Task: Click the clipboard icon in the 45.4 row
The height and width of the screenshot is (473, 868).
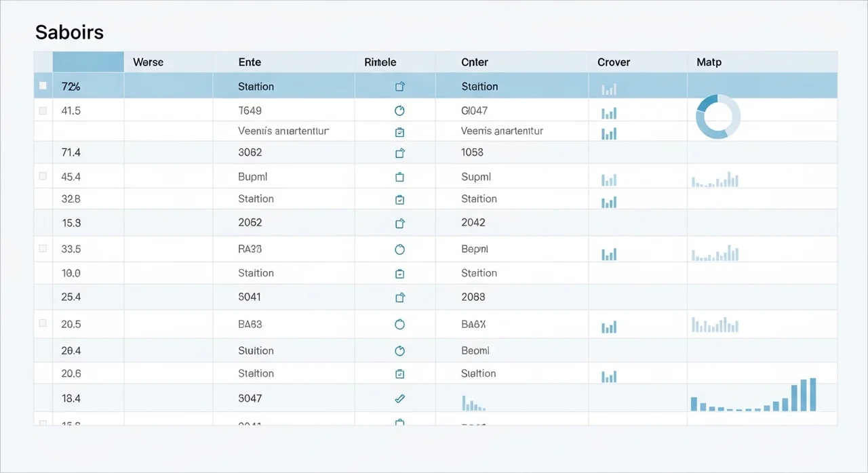Action: tap(399, 177)
